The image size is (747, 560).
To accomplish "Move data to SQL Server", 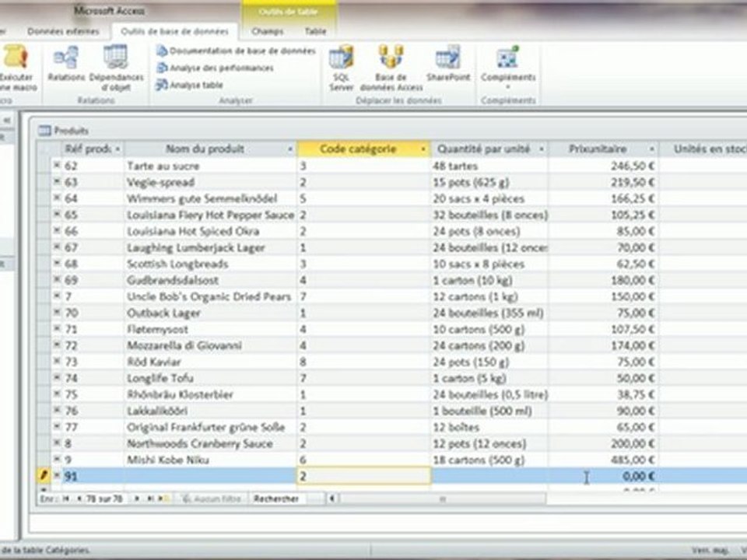I will (x=341, y=68).
